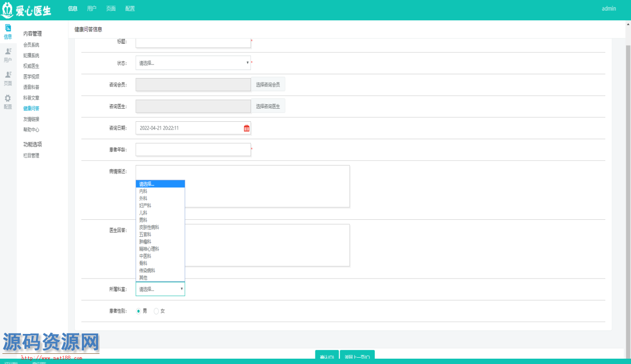The image size is (631, 364).
Task: Open the 信息 sidebar icon
Action: pos(8,32)
